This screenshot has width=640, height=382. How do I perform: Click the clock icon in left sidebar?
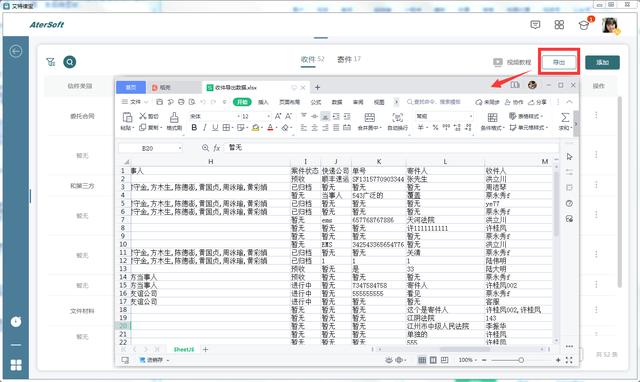coord(16,322)
